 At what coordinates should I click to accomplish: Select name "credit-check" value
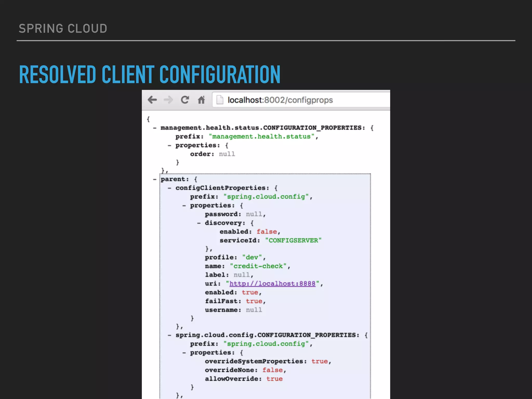(x=258, y=266)
